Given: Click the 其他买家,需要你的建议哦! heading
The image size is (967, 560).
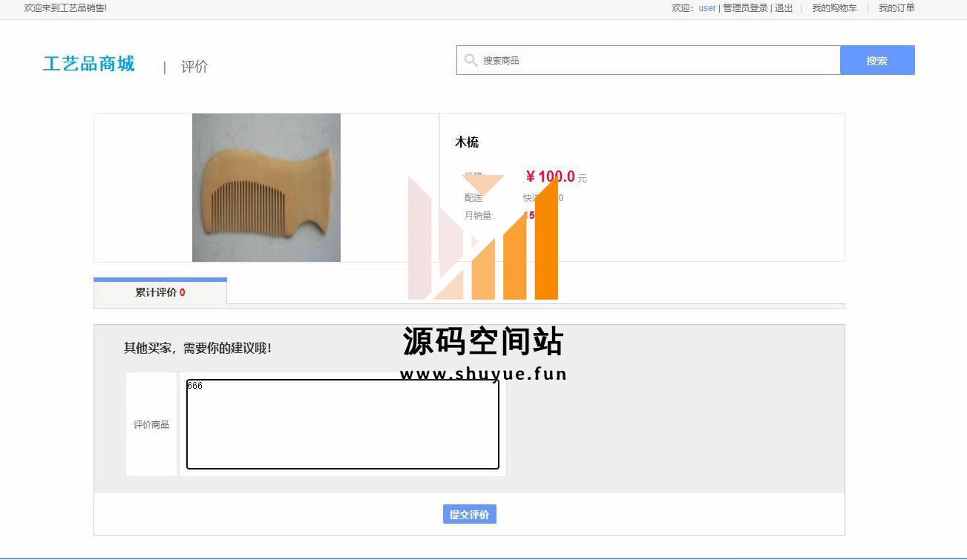Looking at the screenshot, I should click(x=197, y=348).
